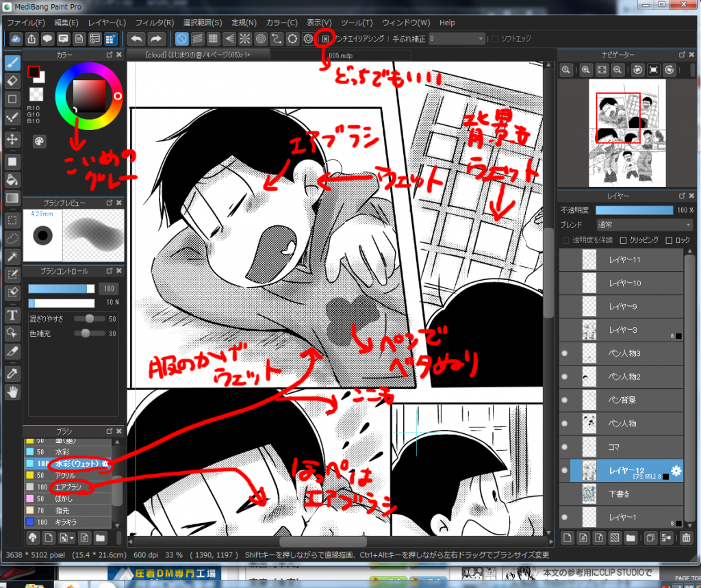Show the レイヤー11 layer
Viewport: 701px width, 588px height.
click(x=565, y=260)
